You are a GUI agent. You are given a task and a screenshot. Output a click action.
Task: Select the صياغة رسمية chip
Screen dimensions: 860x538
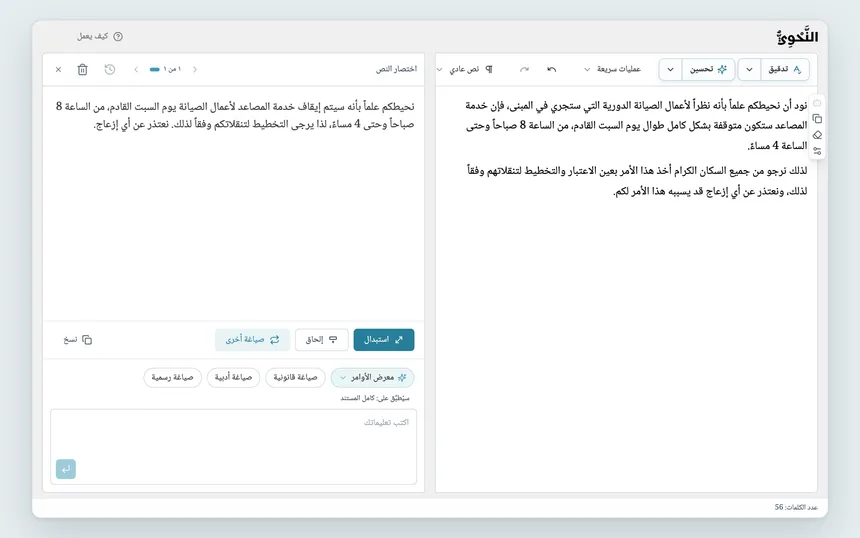[172, 377]
